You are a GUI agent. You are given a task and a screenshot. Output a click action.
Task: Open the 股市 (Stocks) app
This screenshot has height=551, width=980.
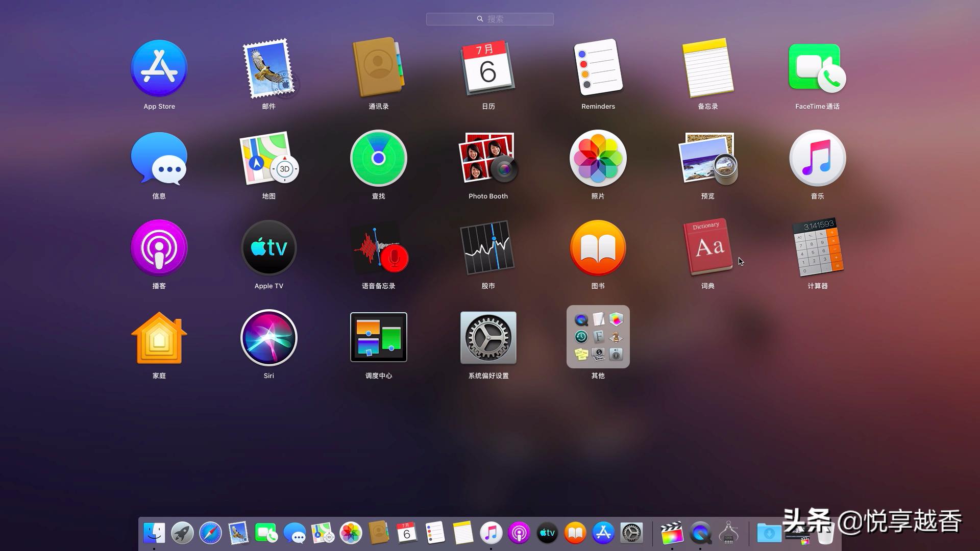coord(488,247)
